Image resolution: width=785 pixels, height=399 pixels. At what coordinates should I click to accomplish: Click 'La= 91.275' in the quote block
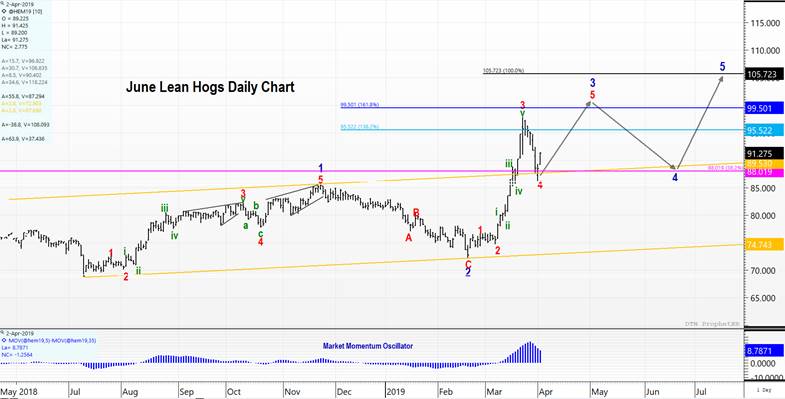[x=15, y=39]
